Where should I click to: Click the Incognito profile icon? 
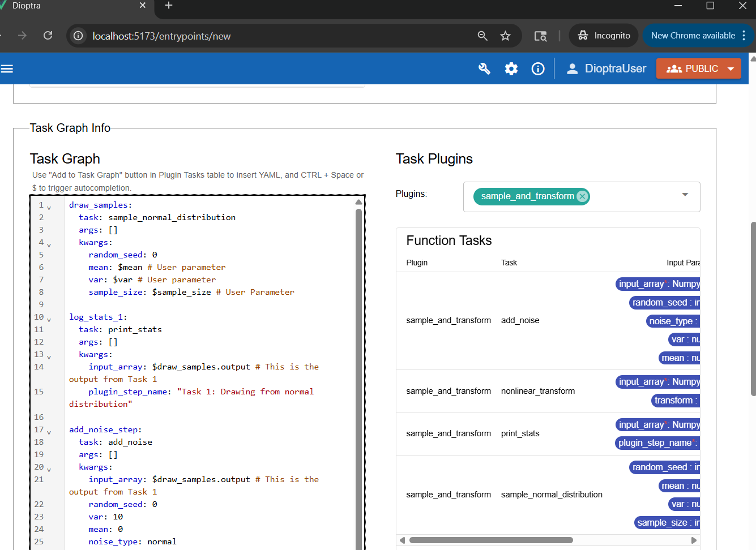(x=582, y=35)
